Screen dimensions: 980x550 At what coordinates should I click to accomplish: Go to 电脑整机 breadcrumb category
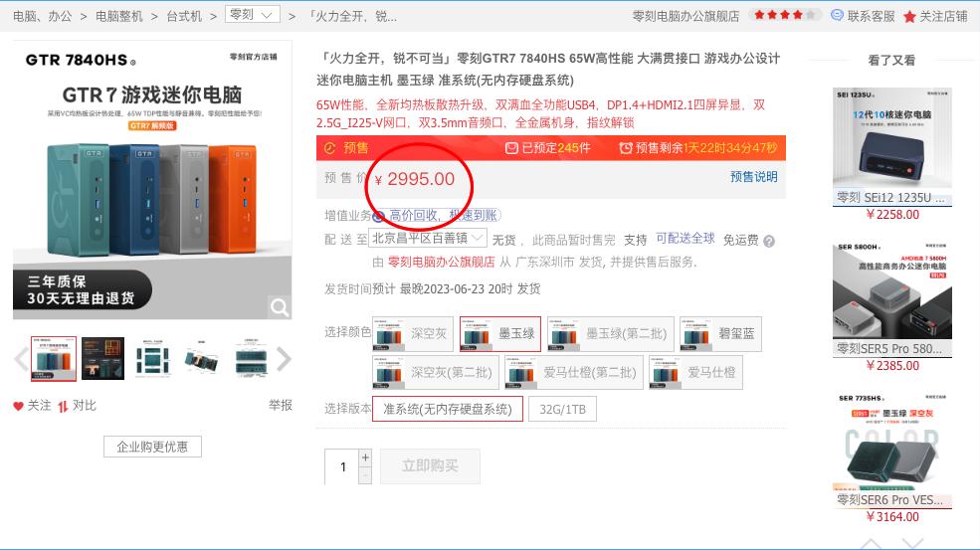(119, 16)
